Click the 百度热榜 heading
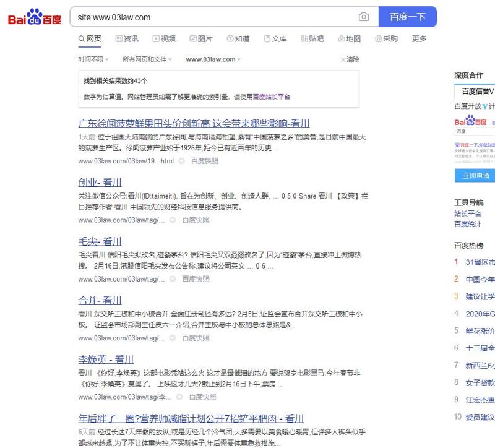 tap(469, 245)
